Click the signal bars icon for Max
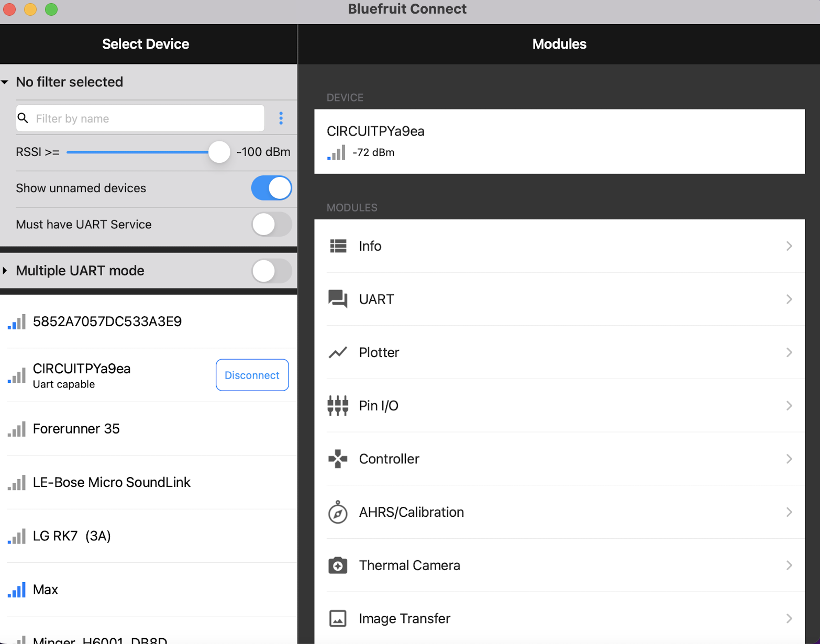The height and width of the screenshot is (644, 820). tap(17, 590)
